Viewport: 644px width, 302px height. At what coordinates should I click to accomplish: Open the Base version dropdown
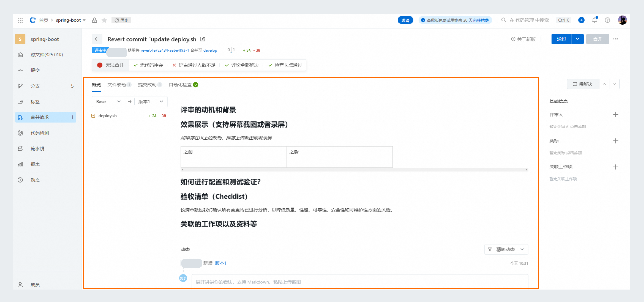click(x=108, y=102)
